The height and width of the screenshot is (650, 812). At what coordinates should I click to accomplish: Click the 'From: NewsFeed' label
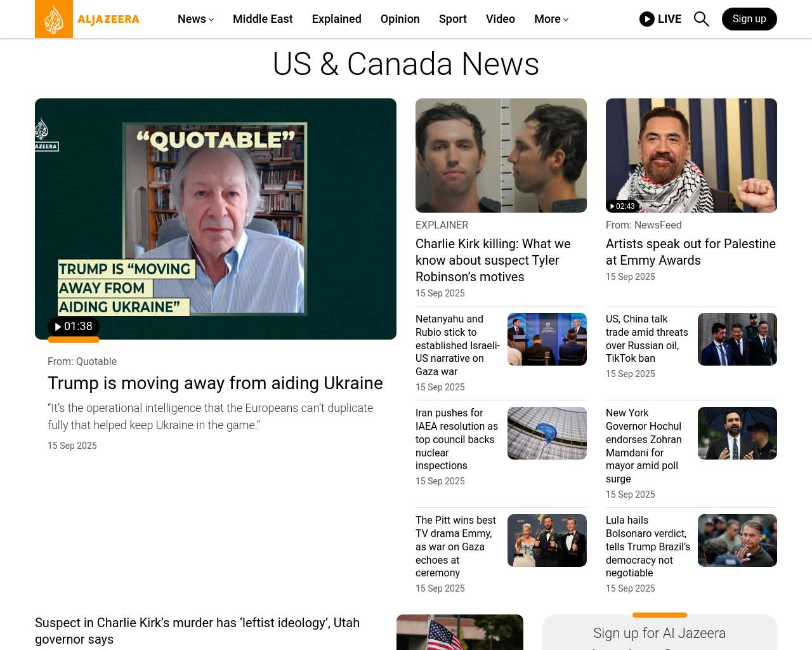[644, 225]
